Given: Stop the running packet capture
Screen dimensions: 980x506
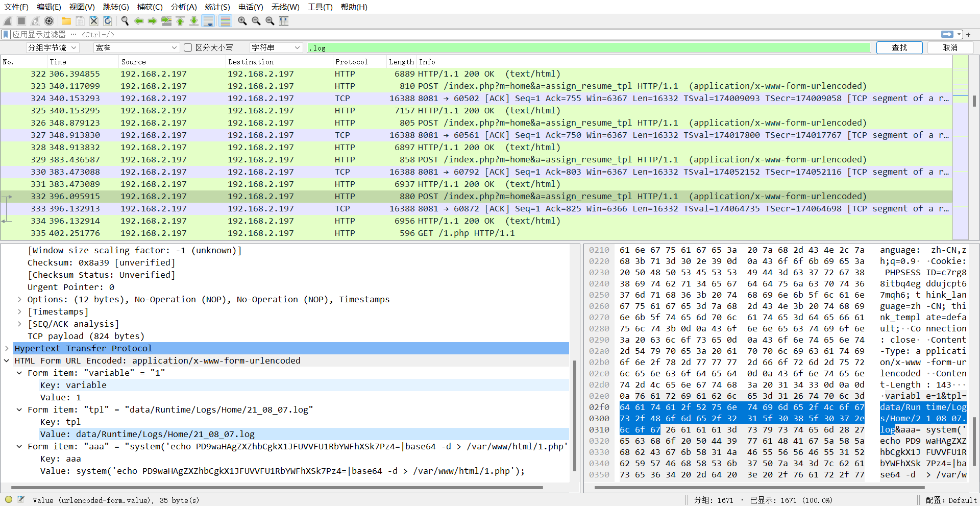Looking at the screenshot, I should [21, 21].
